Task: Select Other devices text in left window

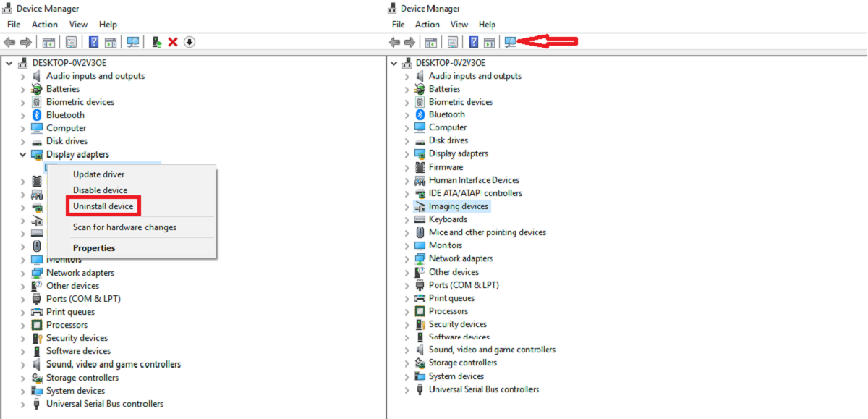Action: pyautogui.click(x=72, y=286)
